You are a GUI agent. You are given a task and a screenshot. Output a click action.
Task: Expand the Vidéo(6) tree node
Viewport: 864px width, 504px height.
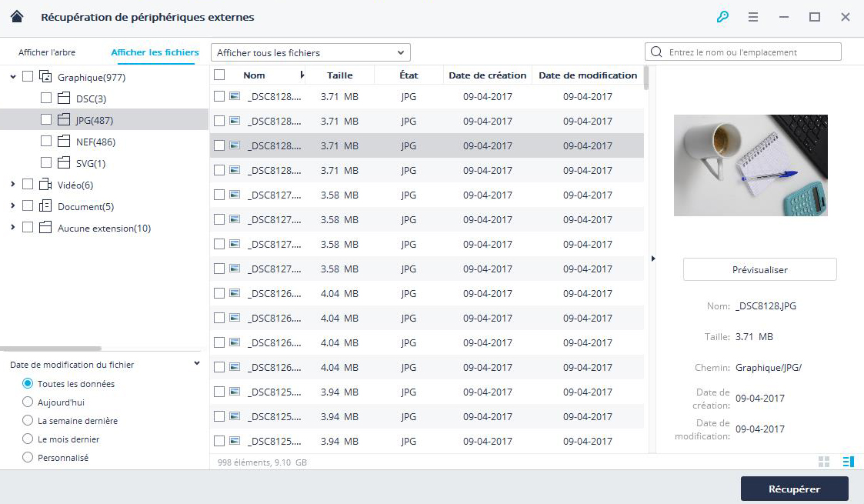point(13,185)
